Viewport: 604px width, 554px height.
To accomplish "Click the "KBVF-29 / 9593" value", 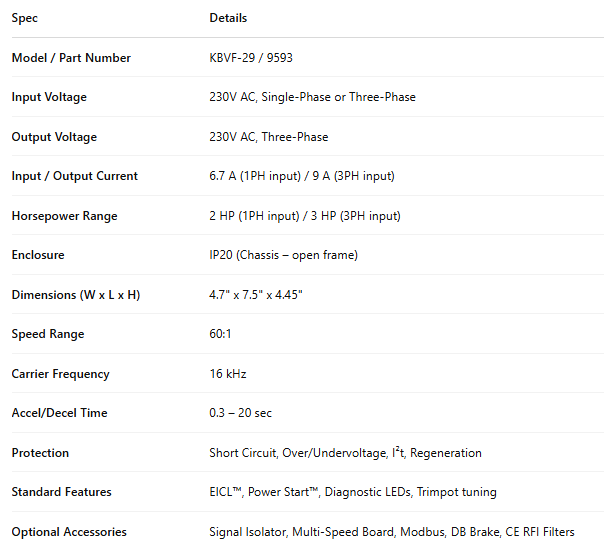I will point(251,58).
